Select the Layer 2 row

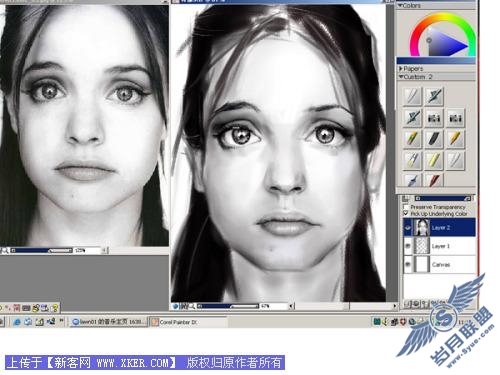(x=439, y=228)
